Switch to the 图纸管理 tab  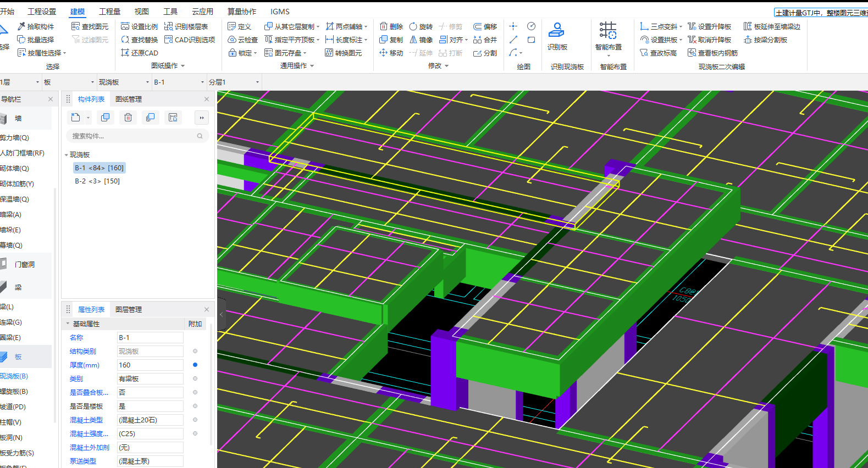pos(129,99)
